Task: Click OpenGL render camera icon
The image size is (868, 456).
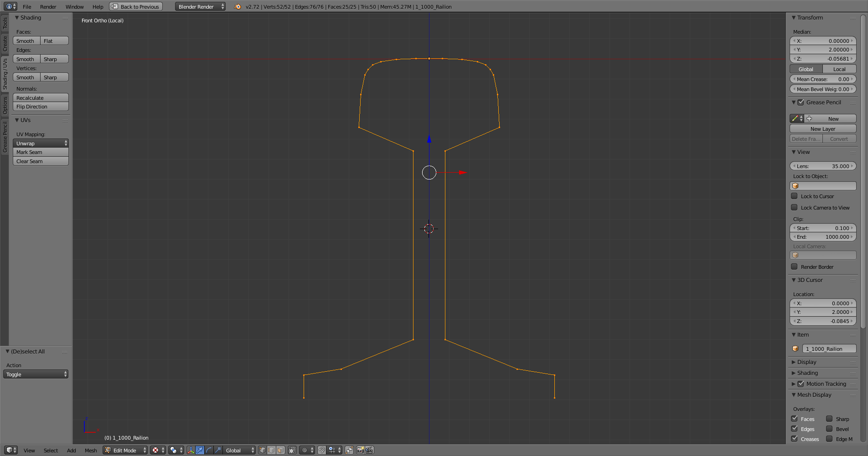Action: (360, 450)
